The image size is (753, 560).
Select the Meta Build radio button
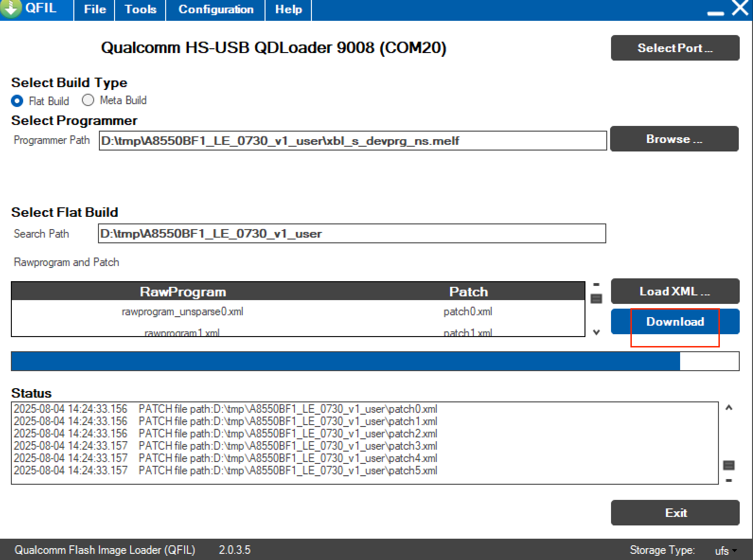(x=88, y=100)
